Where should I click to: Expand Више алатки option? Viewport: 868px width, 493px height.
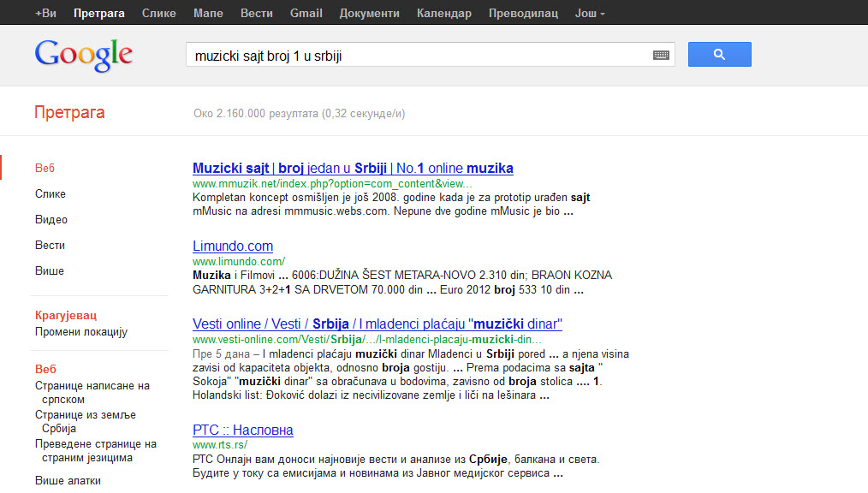click(68, 481)
